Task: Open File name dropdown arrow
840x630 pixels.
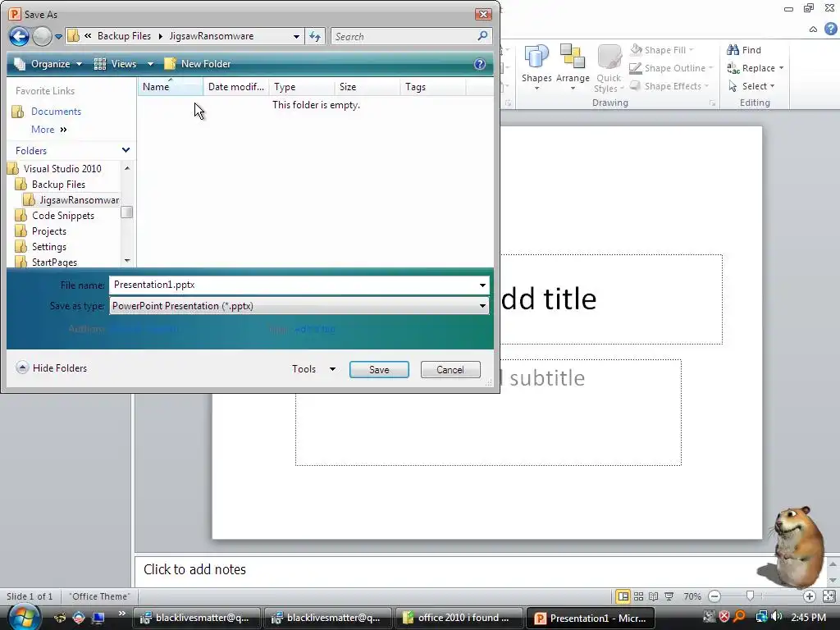Action: (x=482, y=285)
